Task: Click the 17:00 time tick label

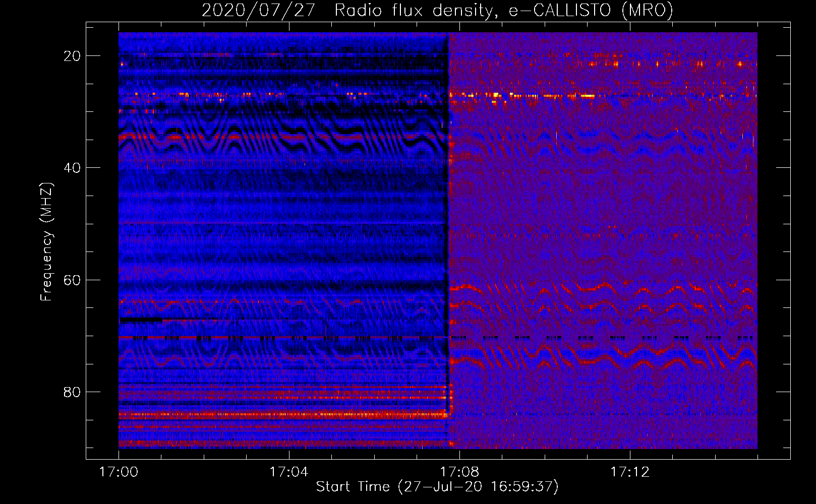Action: pos(119,472)
